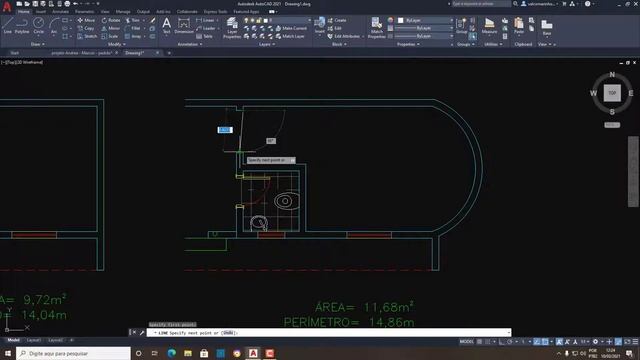This screenshot has width=640, height=360.
Task: Expand the Draw panel dropdown
Action: coord(38,44)
